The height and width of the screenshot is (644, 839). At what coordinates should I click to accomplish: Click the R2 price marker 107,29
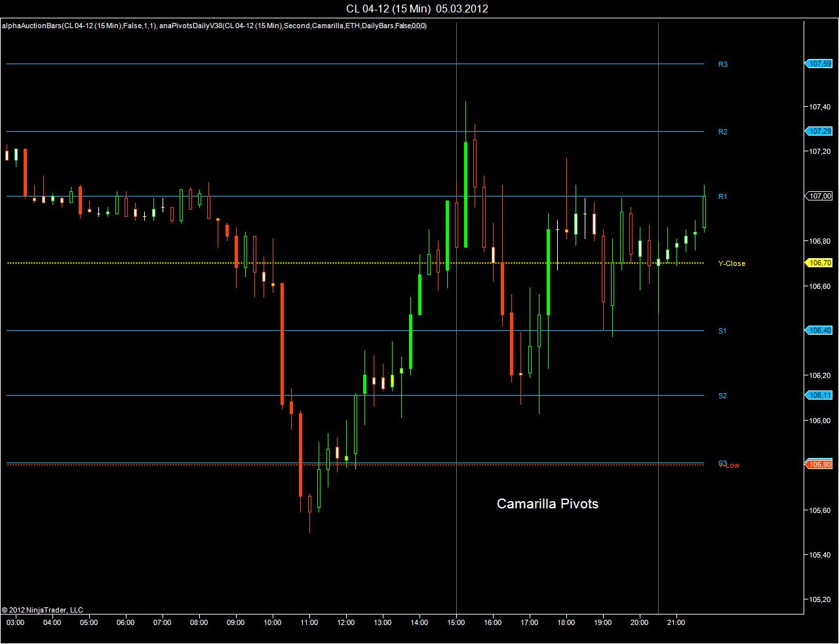tap(819, 131)
